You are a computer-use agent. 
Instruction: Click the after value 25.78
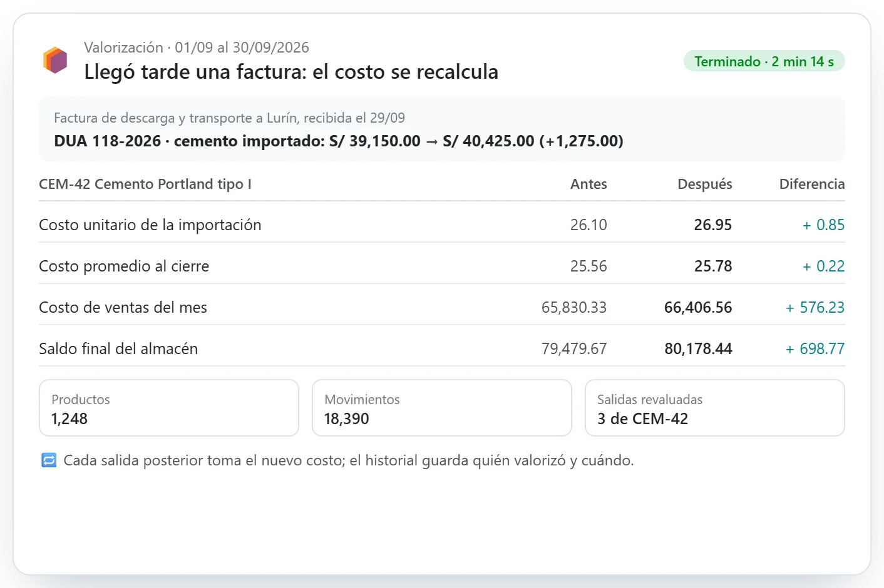point(713,266)
